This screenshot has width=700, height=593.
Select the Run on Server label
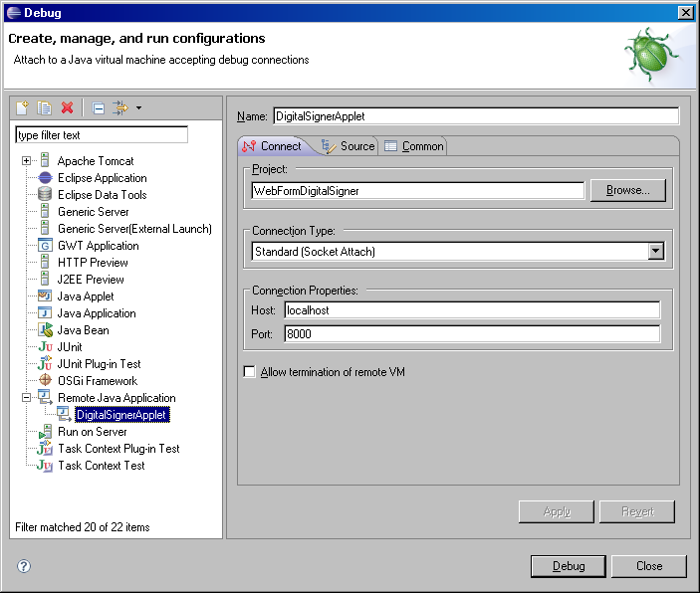click(93, 432)
